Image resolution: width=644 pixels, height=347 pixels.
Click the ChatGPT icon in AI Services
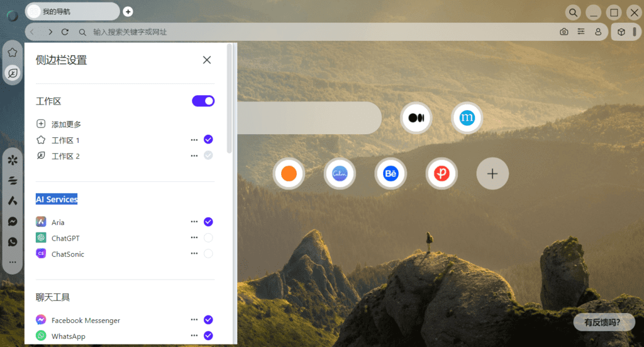tap(41, 237)
